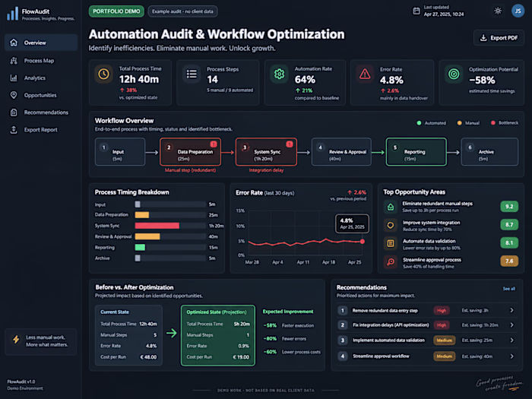The width and height of the screenshot is (532, 399).
Task: Open the Overview home icon
Action: click(x=14, y=43)
